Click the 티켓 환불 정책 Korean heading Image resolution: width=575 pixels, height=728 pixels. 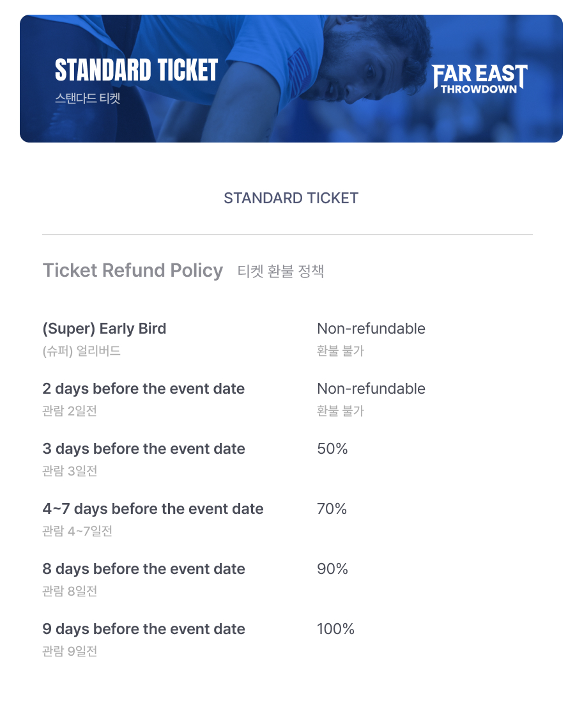(x=280, y=271)
